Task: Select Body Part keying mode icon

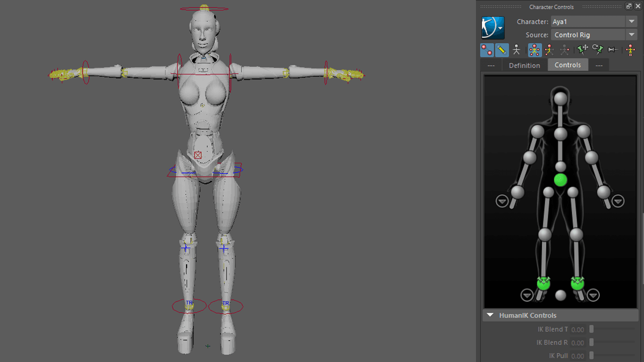Action: click(502, 50)
